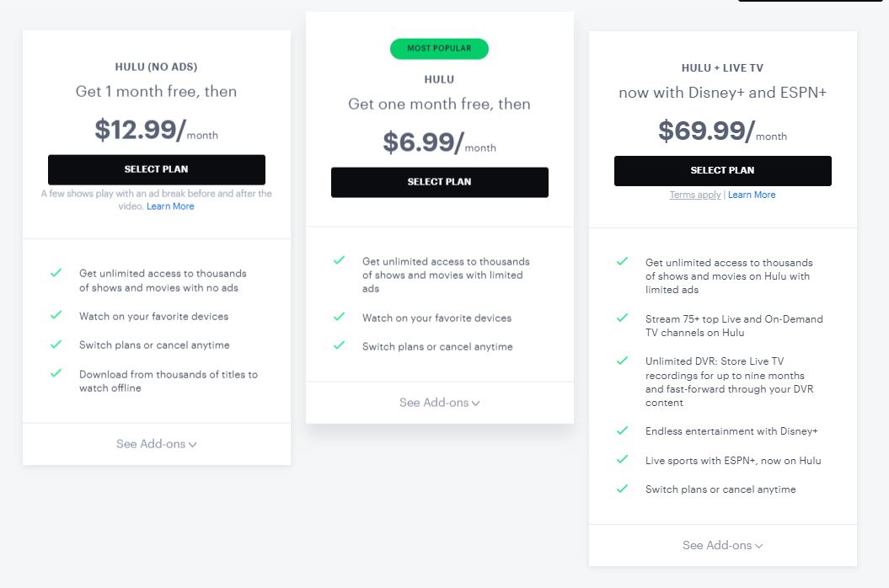Click the checkmark beside 'limited ads' in Hulu plan
The height and width of the screenshot is (588, 889).
340,261
